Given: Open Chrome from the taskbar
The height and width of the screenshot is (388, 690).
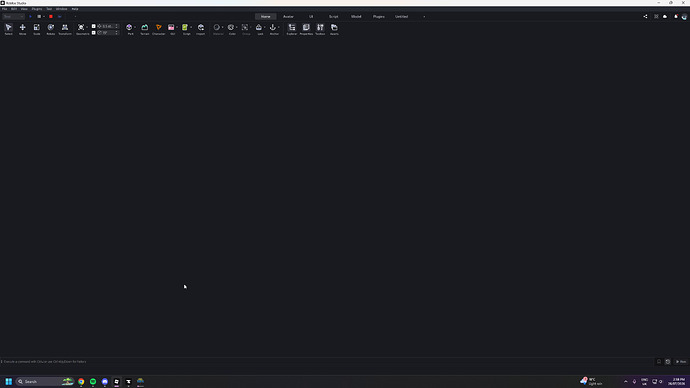Looking at the screenshot, I should pyautogui.click(x=81, y=381).
